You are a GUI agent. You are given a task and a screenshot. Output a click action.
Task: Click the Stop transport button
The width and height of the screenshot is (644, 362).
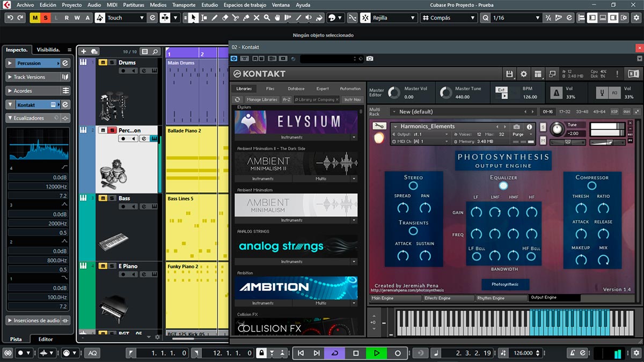[356, 353]
